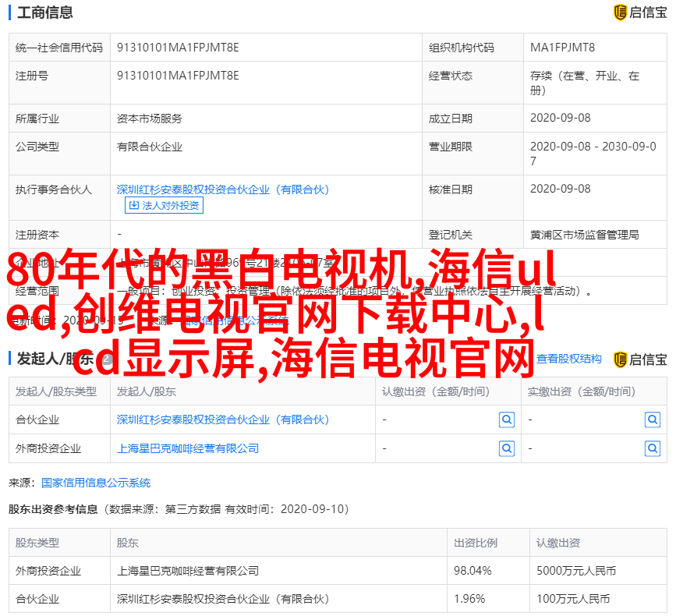Click 深圳红杉安泰股权投资合伙企业 in the 股东出资参考信息 table
676x616 pixels.
223,599
